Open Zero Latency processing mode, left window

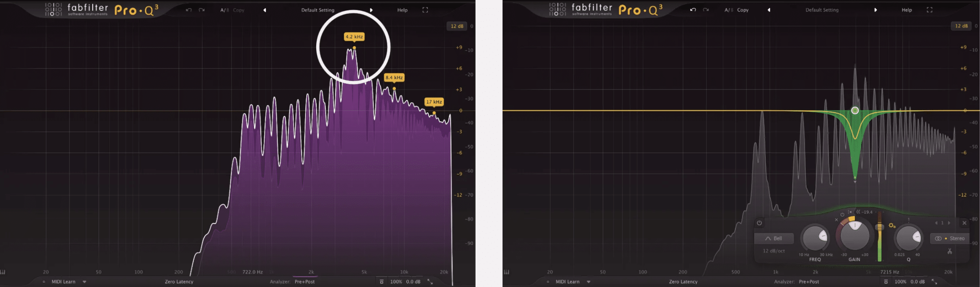[179, 282]
